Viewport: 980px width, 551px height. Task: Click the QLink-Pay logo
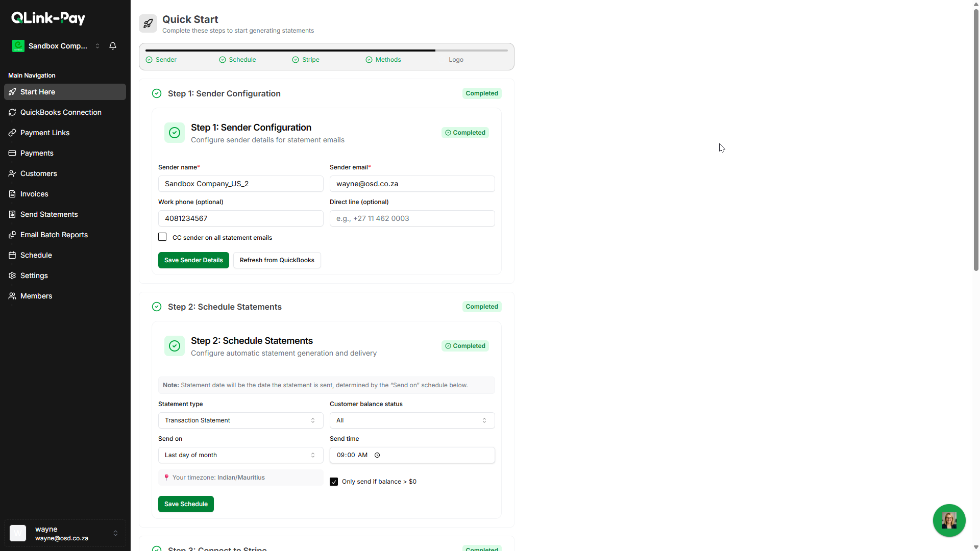coord(48,18)
